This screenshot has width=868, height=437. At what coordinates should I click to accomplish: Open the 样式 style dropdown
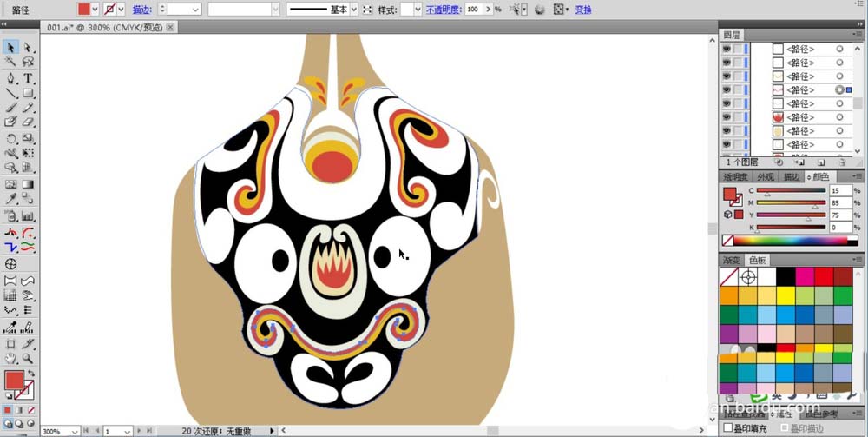coord(418,10)
